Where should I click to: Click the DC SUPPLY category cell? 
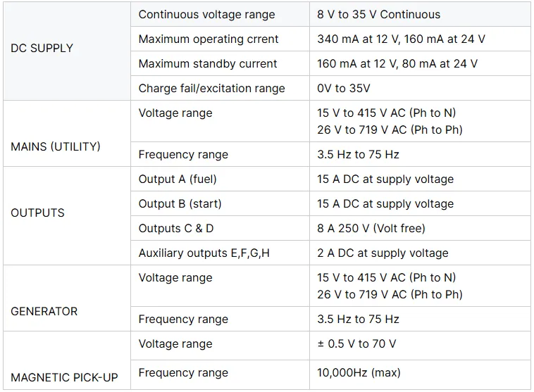click(x=67, y=51)
